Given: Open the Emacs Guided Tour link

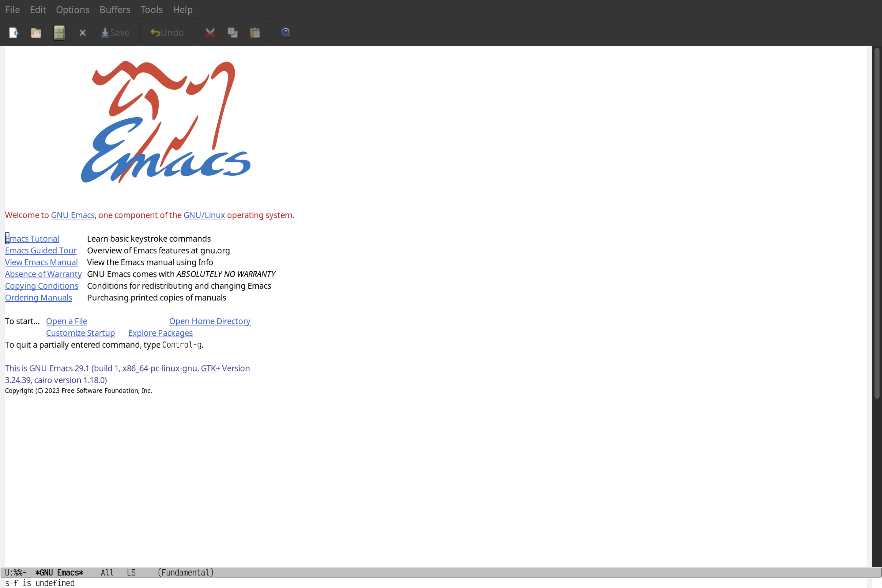Looking at the screenshot, I should pos(41,250).
